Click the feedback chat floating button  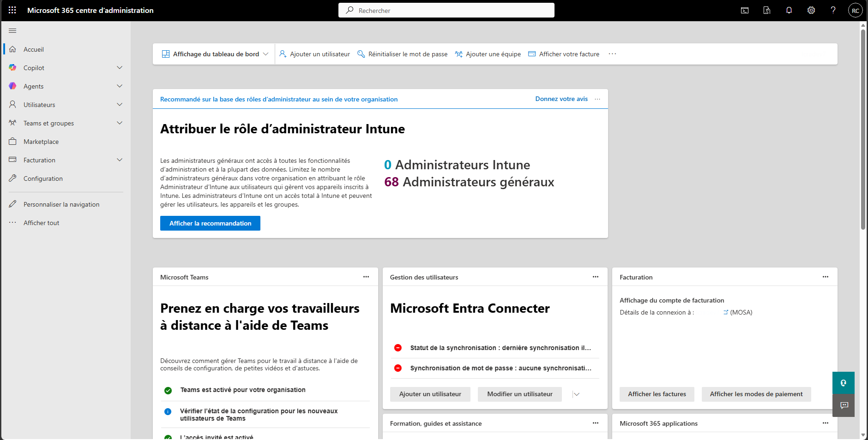(x=844, y=405)
